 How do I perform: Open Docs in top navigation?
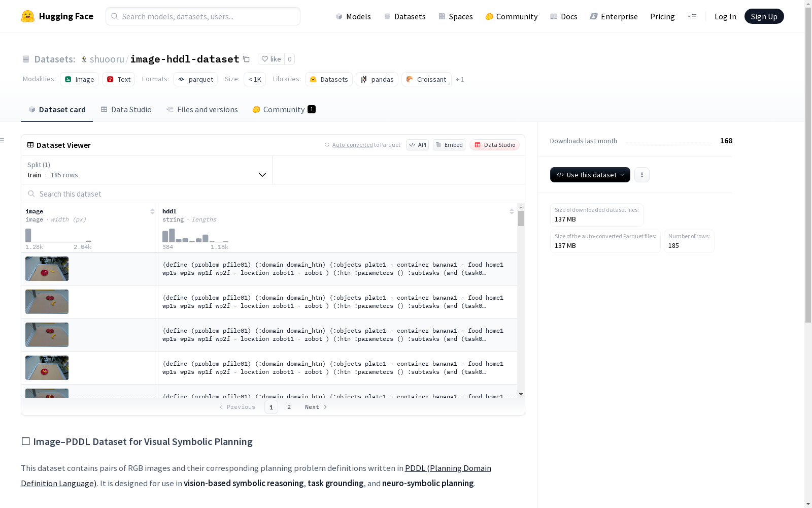pos(564,16)
